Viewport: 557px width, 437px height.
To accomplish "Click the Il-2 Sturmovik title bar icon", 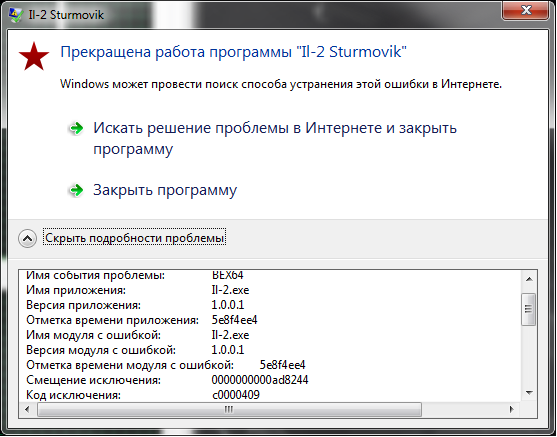I will [x=16, y=15].
